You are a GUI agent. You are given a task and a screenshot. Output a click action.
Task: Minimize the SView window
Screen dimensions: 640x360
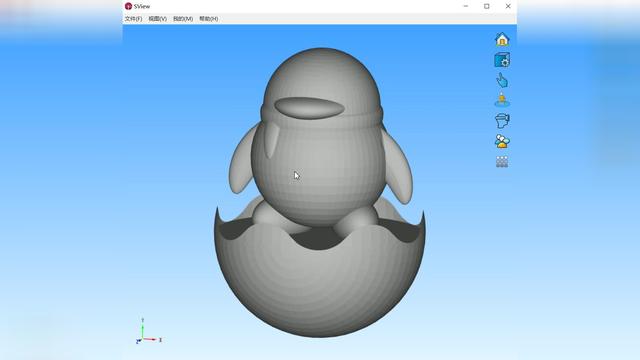(x=466, y=6)
